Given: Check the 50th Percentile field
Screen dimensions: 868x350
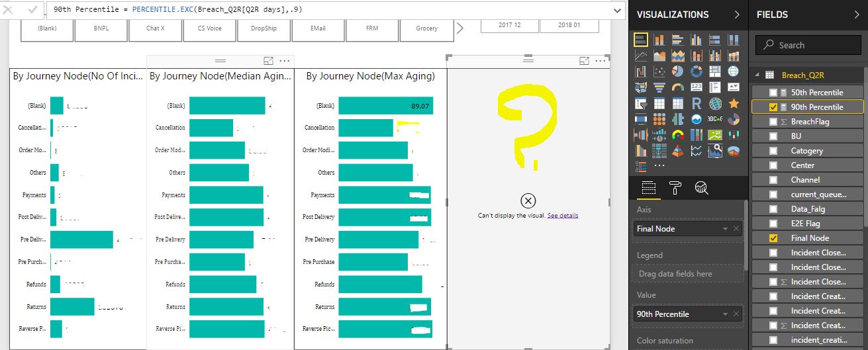Looking at the screenshot, I should click(773, 93).
